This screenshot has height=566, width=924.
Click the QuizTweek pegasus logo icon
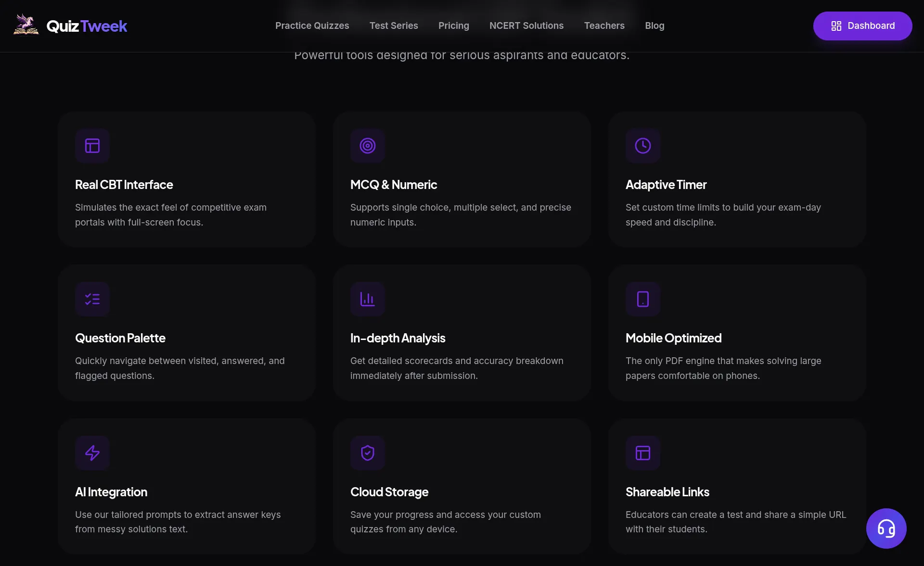pos(26,25)
